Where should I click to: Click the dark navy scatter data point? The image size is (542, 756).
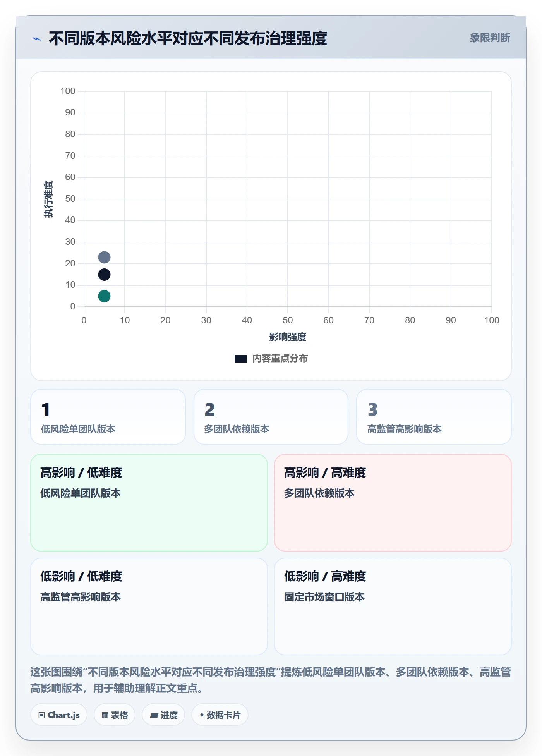tap(104, 275)
